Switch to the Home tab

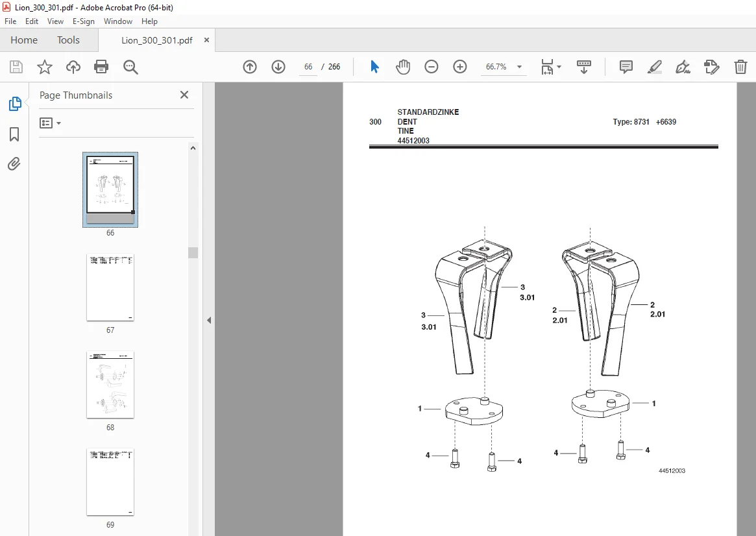pyautogui.click(x=24, y=40)
